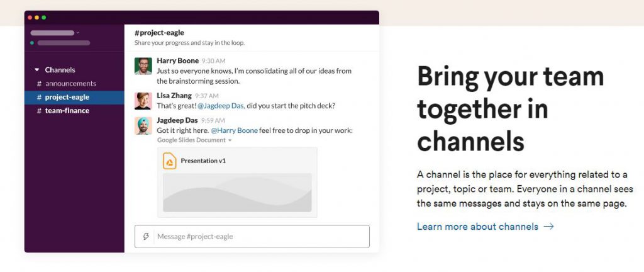This screenshot has width=644, height=272.
Task: Click Harry Boone's profile avatar
Action: tap(143, 65)
